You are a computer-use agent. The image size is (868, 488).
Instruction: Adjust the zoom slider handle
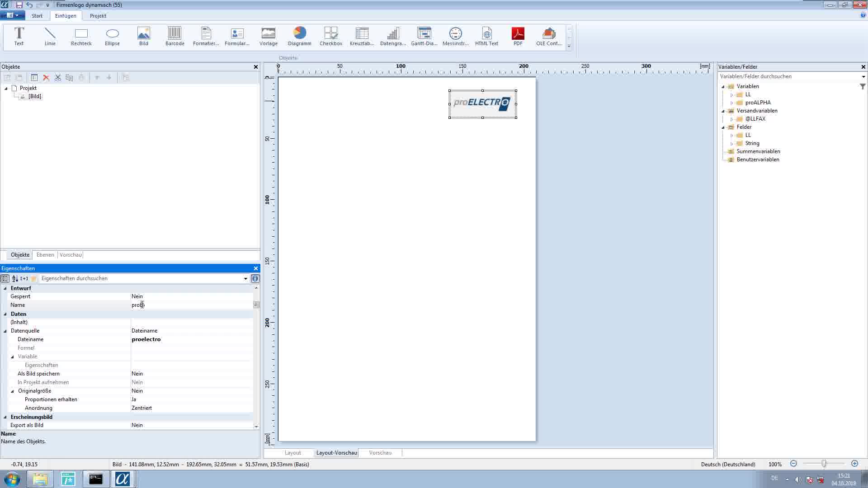pyautogui.click(x=824, y=464)
